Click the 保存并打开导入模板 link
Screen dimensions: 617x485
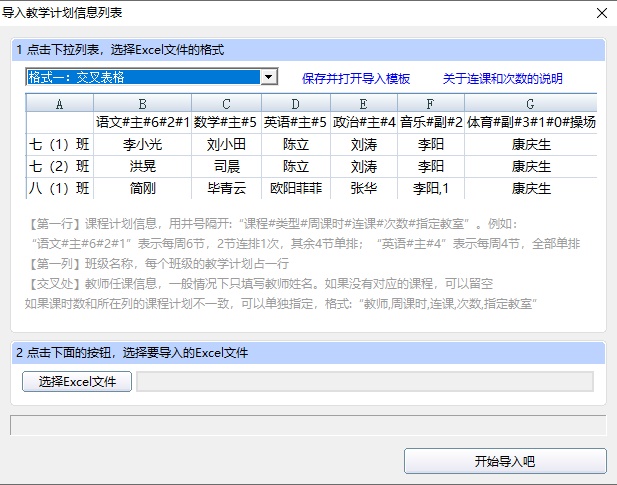pyautogui.click(x=356, y=79)
